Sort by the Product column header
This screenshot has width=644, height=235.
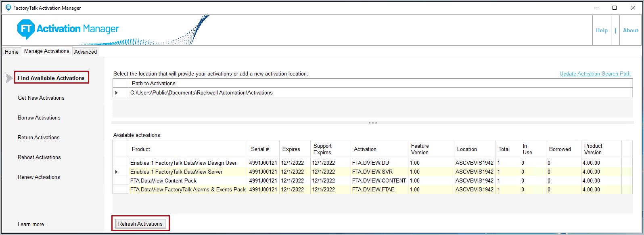coord(188,149)
